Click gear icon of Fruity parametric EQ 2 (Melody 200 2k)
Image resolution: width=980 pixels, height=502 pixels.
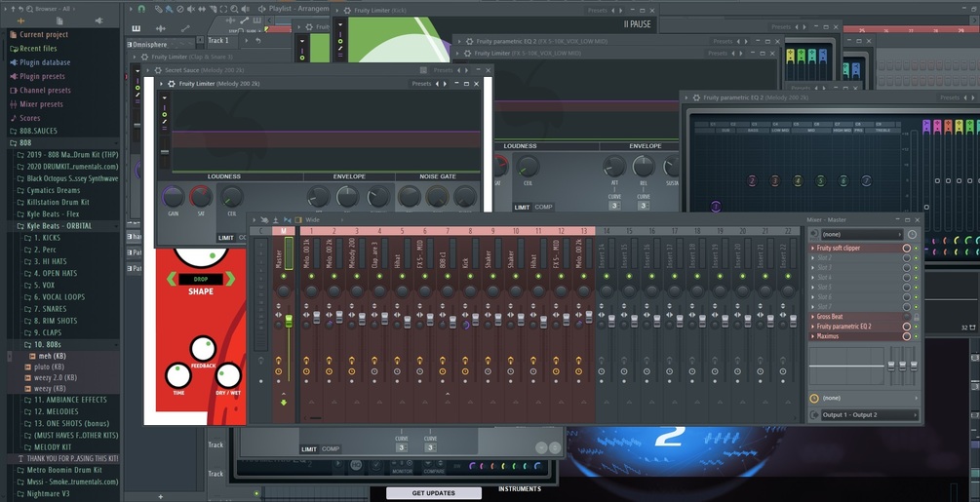point(696,97)
